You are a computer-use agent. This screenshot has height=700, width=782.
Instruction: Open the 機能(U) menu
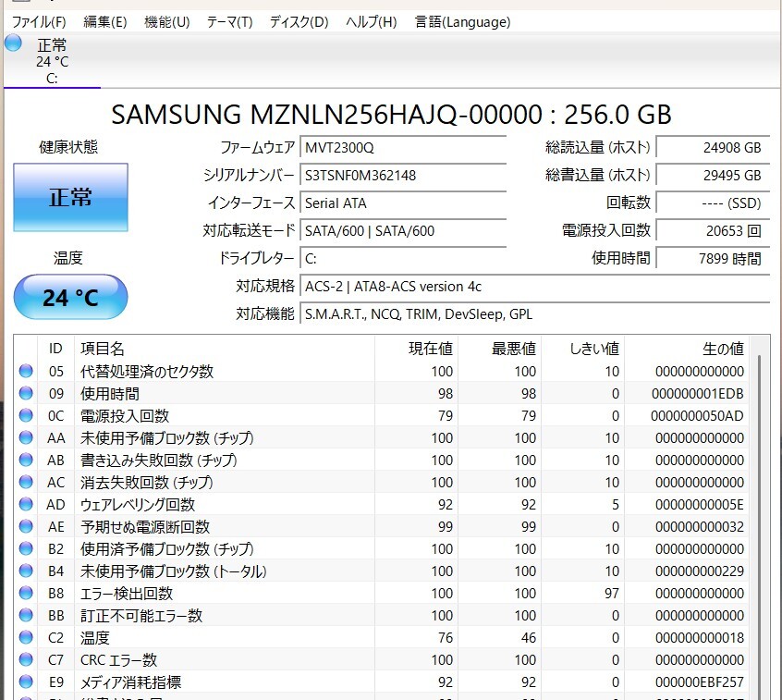click(x=166, y=22)
